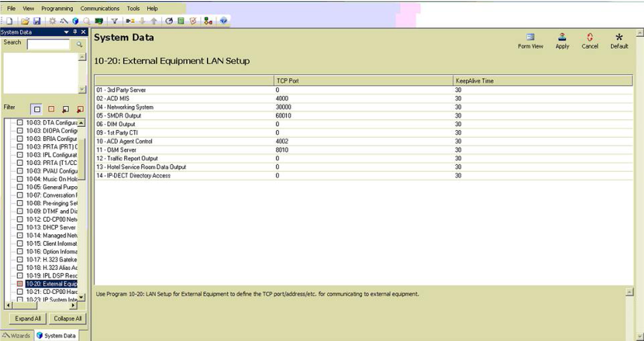Click the magnifier icon beside Search box
644x341 pixels.
click(x=79, y=45)
